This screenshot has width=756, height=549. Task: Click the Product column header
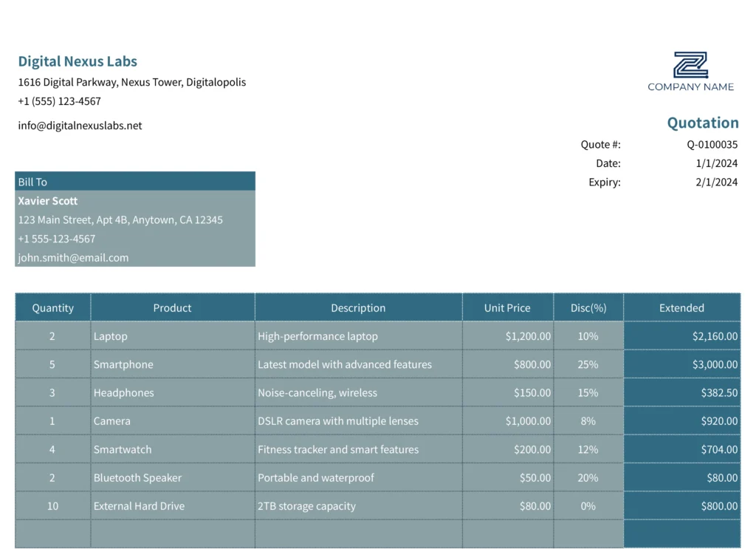[172, 307]
